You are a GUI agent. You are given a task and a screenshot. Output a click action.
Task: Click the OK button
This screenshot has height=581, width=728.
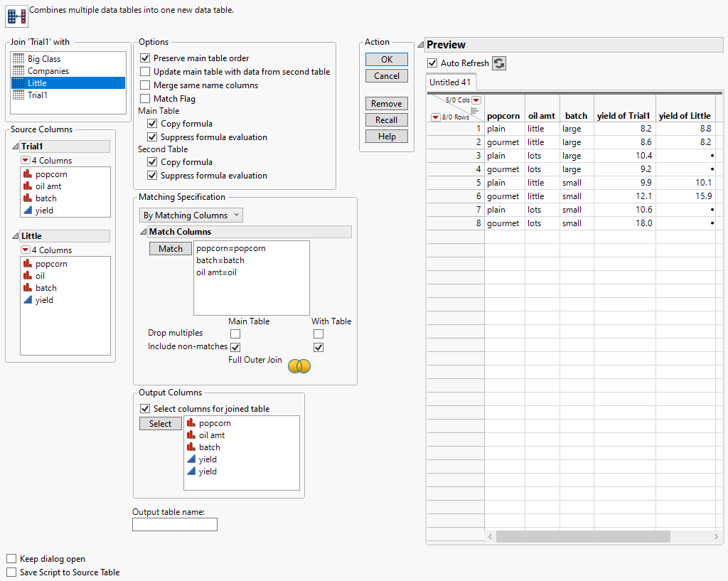pos(387,59)
